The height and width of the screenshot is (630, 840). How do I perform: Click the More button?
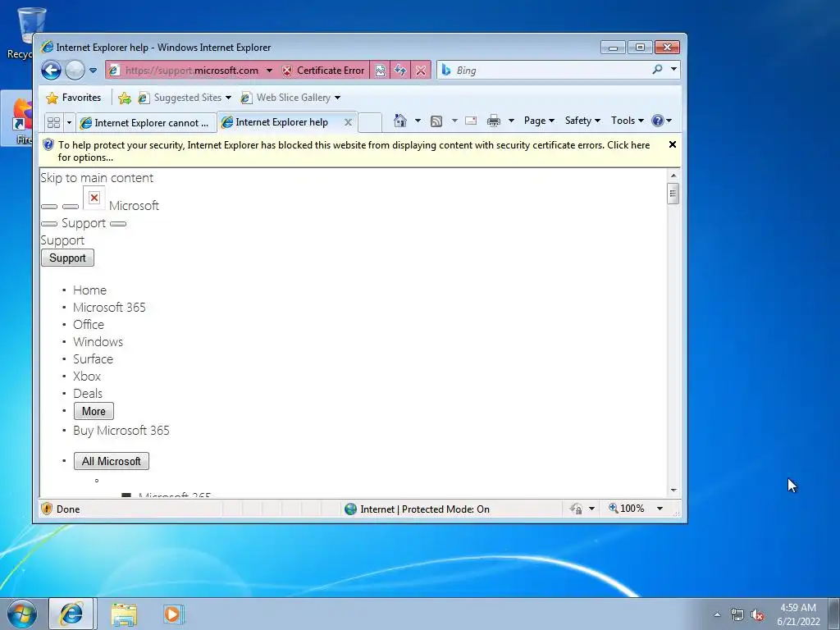point(94,411)
